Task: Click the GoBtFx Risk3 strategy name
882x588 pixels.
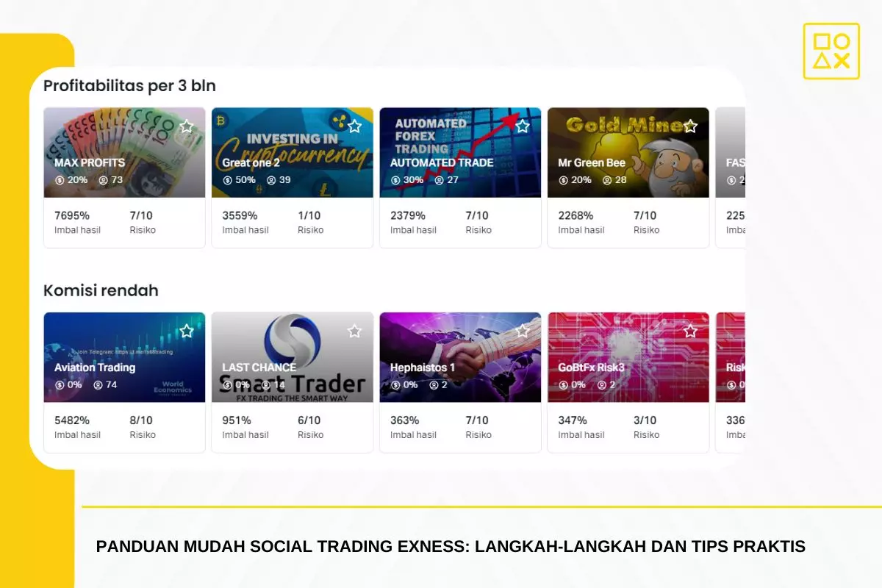Action: [x=591, y=367]
